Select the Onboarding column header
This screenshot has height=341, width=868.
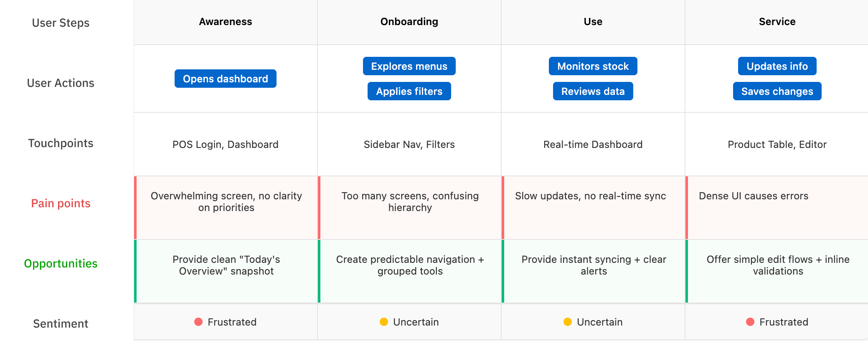pyautogui.click(x=409, y=22)
